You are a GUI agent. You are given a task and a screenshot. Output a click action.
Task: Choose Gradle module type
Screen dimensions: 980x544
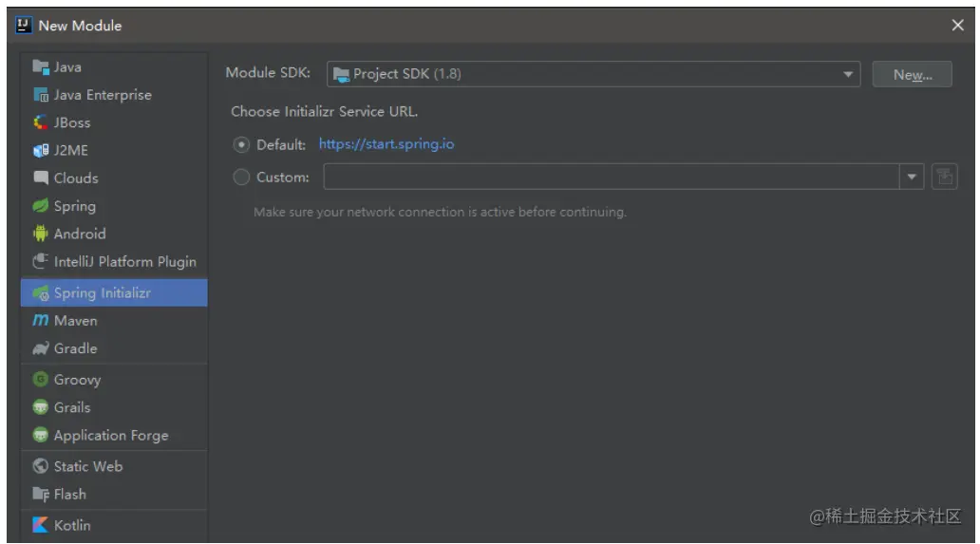[114, 348]
